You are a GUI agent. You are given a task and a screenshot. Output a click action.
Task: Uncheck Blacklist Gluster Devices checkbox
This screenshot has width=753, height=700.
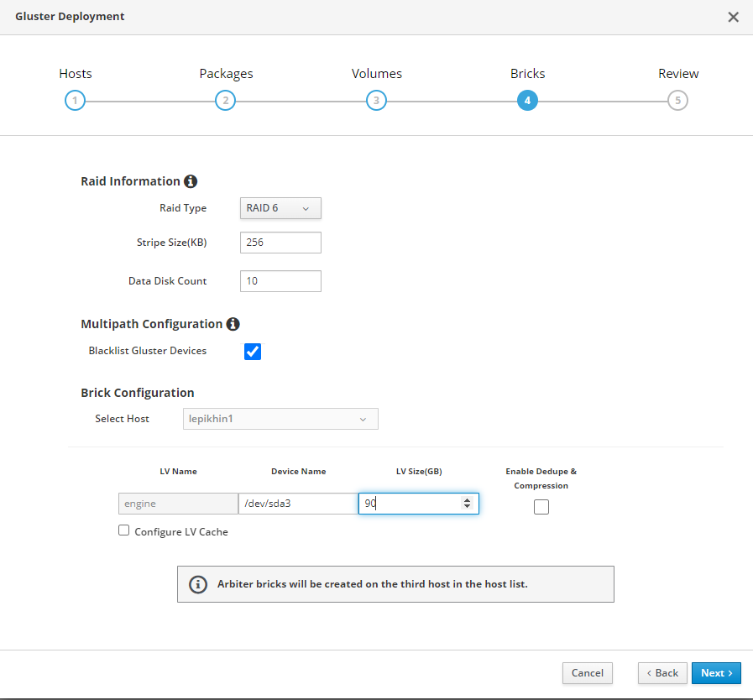point(253,352)
